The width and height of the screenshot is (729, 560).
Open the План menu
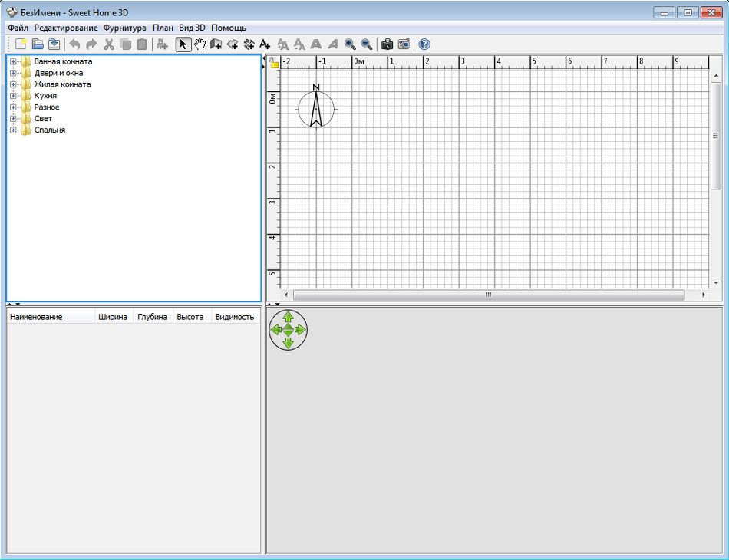tap(163, 28)
